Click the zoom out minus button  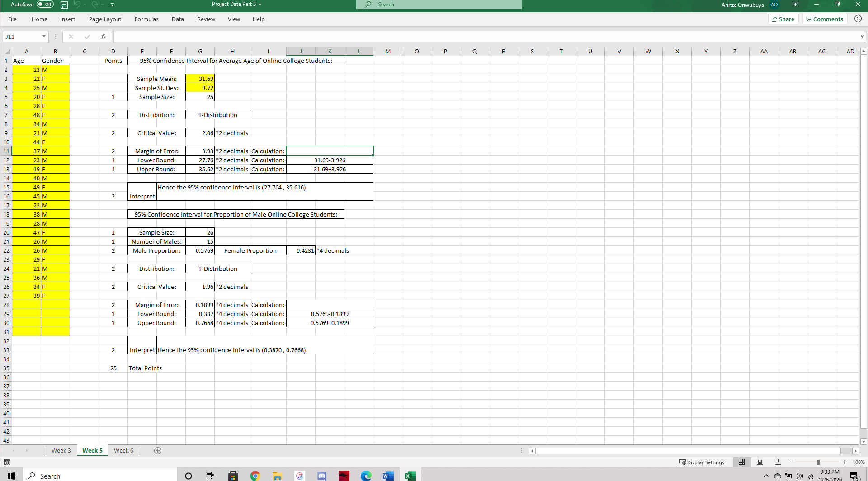[x=792, y=462]
